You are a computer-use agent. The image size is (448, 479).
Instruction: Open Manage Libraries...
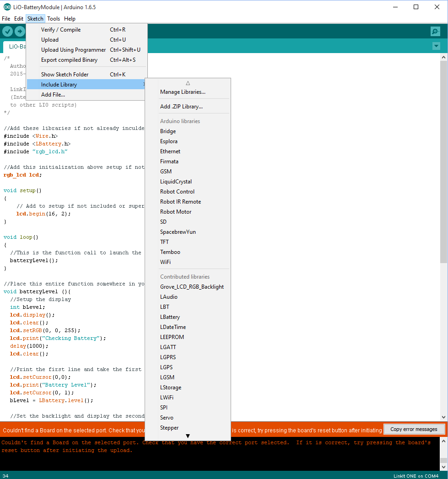tap(188, 92)
